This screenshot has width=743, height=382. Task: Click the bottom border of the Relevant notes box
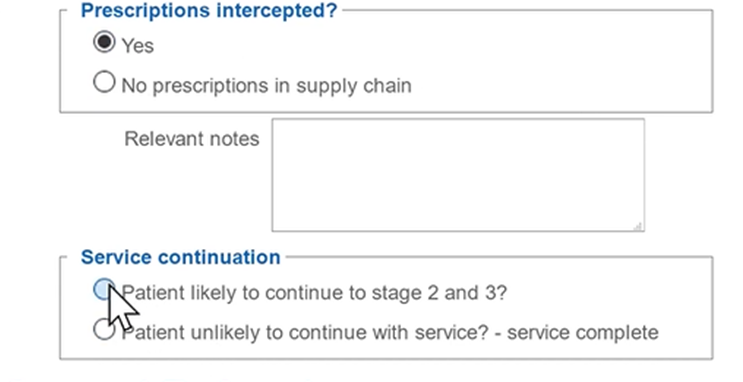[x=458, y=231]
